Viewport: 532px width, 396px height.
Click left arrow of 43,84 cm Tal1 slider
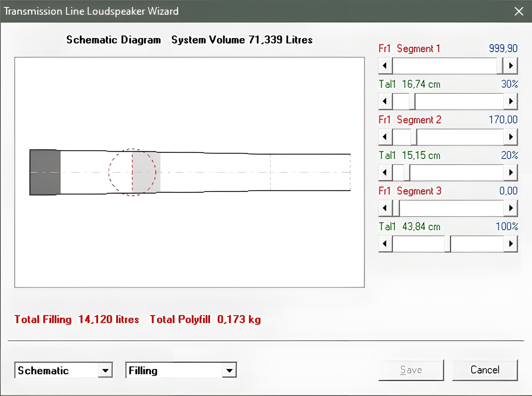[385, 244]
